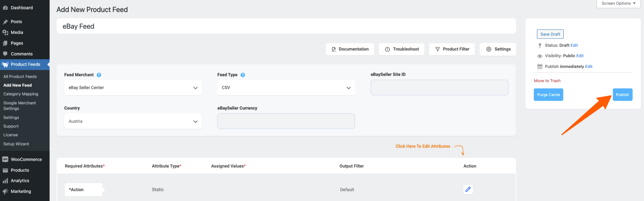Click the Status key pin icon

coord(540,45)
